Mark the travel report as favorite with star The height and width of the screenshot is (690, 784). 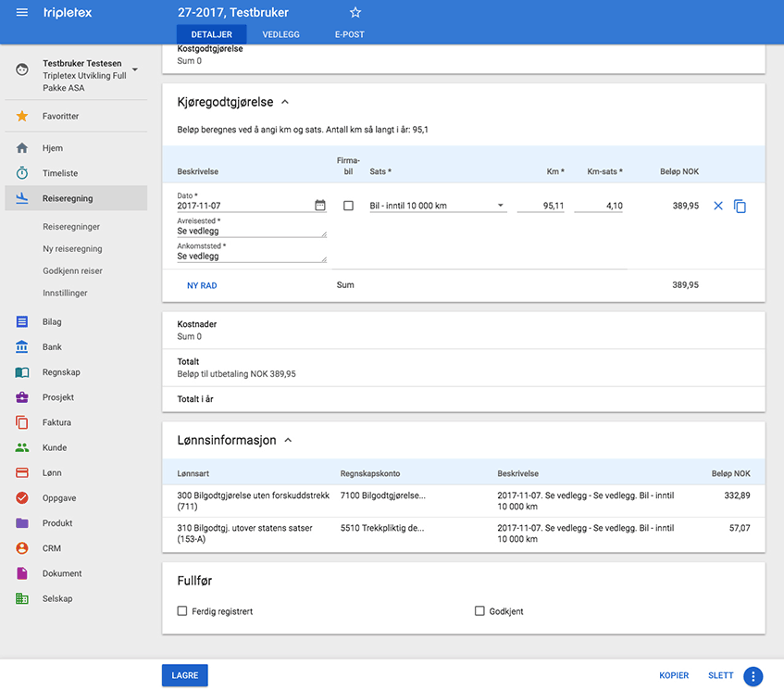point(355,13)
